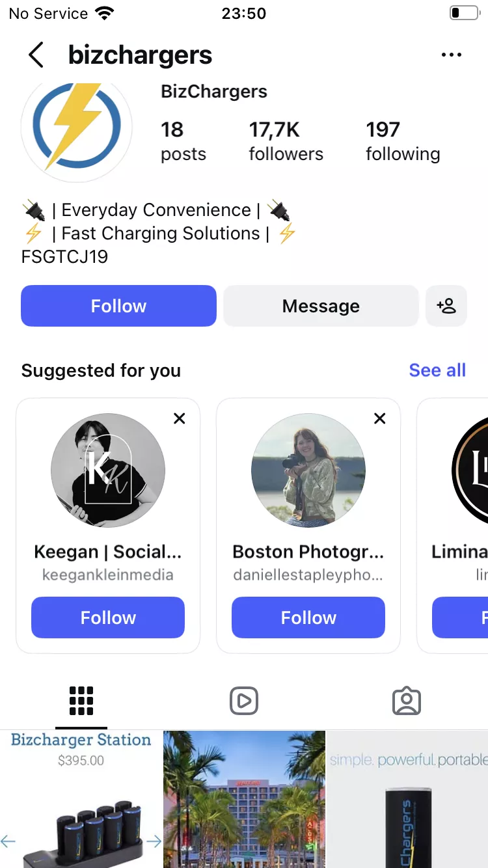Follow keegankleinmedia from suggestions
Image resolution: width=488 pixels, height=868 pixels.
tap(108, 617)
